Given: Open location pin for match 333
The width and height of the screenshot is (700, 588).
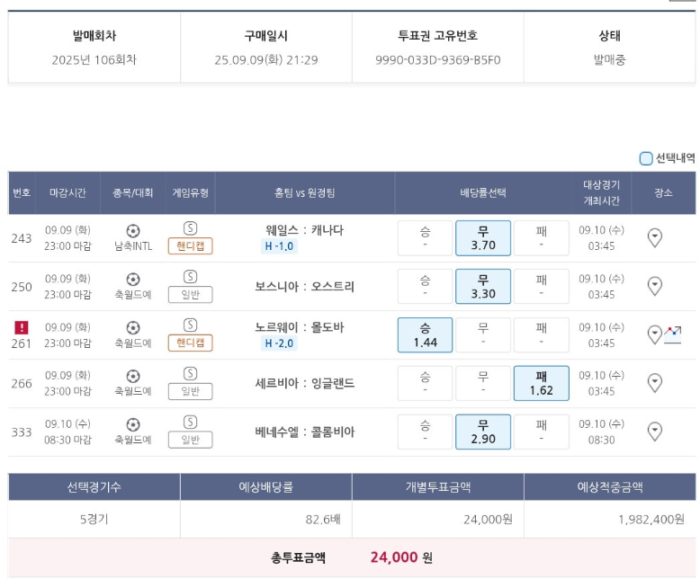Looking at the screenshot, I should click(x=654, y=432).
